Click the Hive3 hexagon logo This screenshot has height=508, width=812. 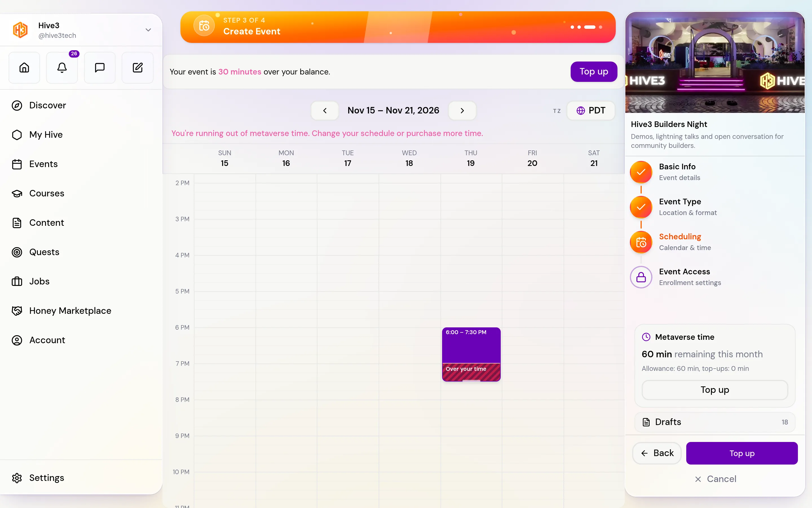(x=21, y=30)
